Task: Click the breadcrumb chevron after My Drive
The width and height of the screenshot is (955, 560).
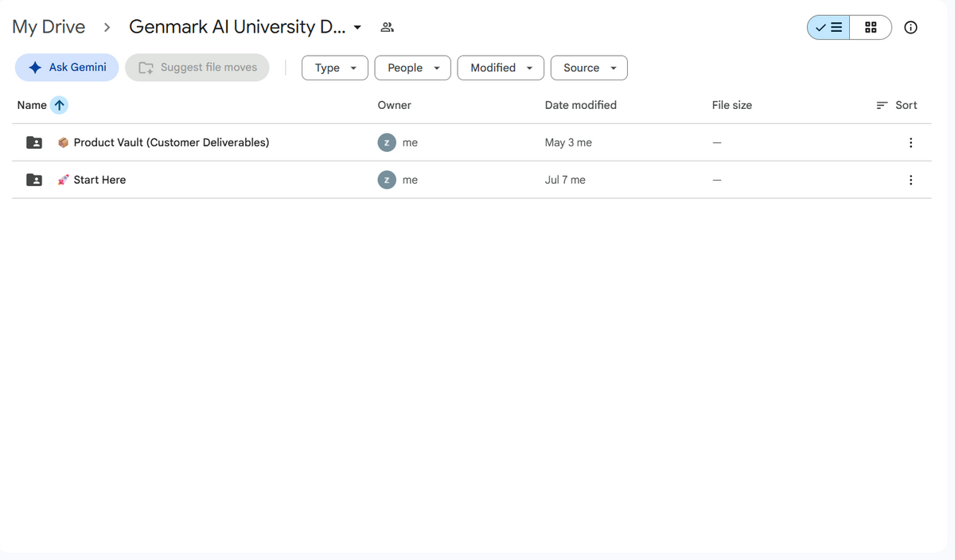Action: [x=107, y=27]
